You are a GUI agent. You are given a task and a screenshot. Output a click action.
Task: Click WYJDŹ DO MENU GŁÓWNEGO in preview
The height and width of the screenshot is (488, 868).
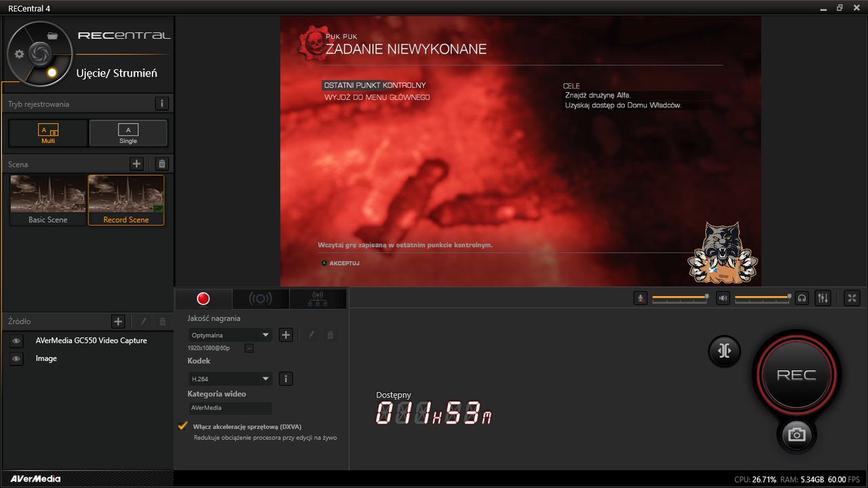click(377, 98)
